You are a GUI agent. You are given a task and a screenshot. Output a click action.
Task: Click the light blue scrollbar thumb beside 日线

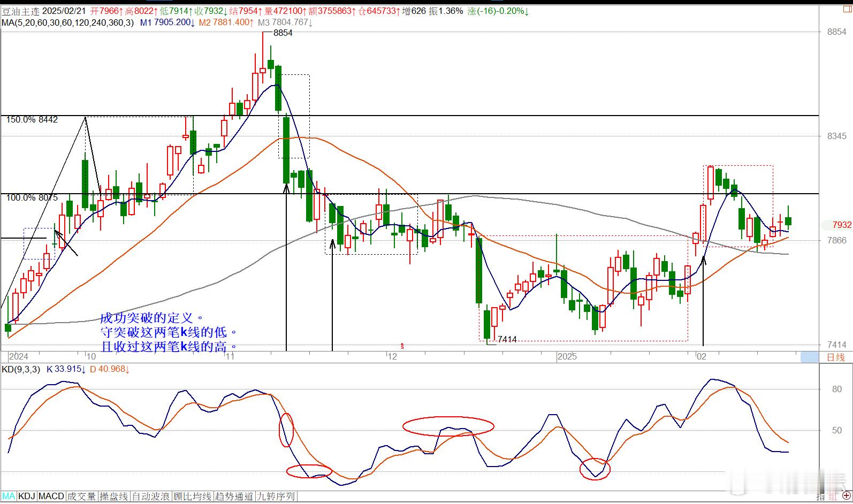coord(809,357)
